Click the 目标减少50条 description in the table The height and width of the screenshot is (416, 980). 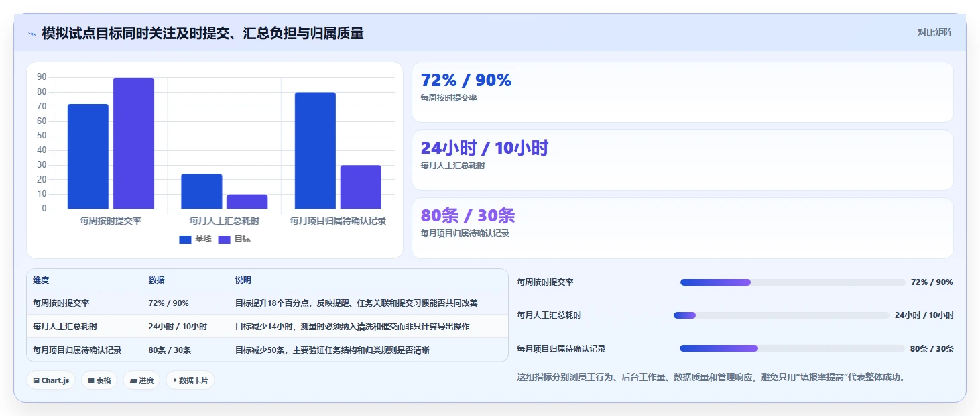[332, 350]
